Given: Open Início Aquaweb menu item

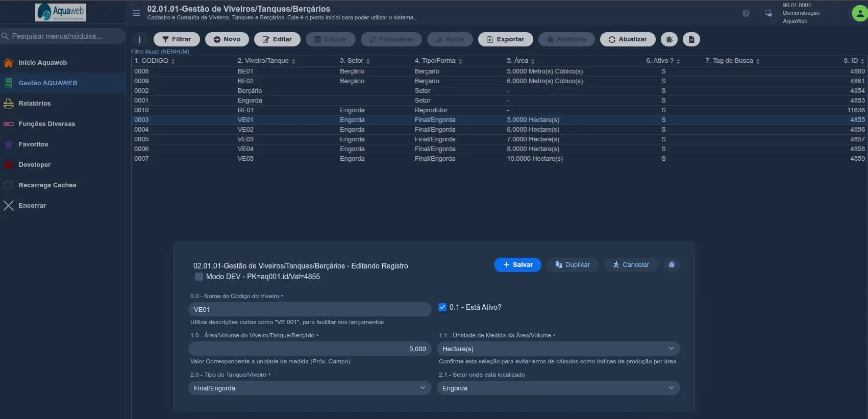Looking at the screenshot, I should [62, 63].
